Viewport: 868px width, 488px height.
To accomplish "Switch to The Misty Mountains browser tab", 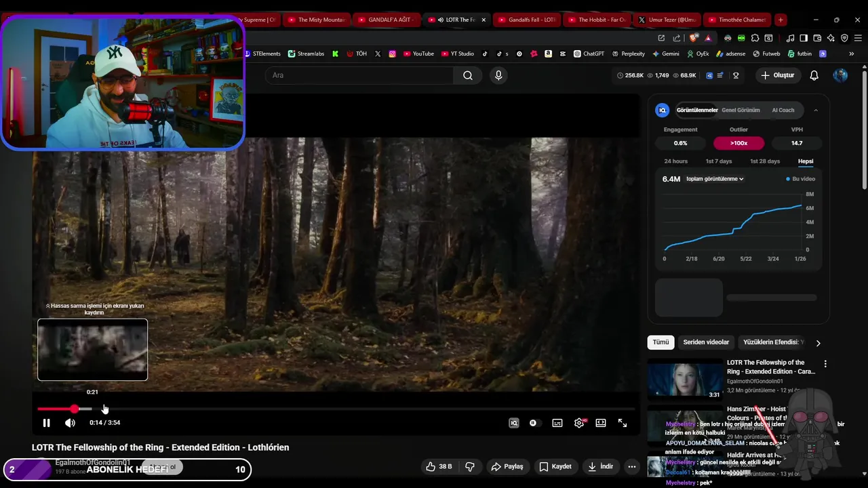I will (x=316, y=20).
